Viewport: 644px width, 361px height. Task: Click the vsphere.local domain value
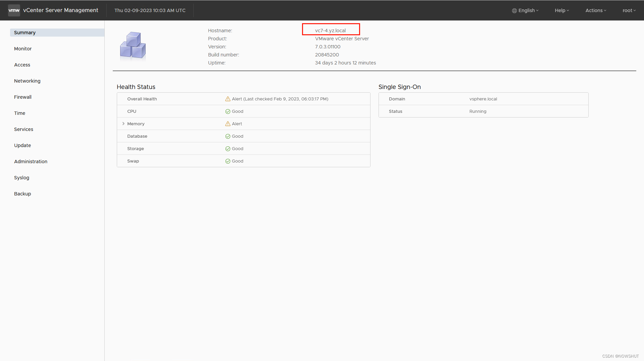483,99
